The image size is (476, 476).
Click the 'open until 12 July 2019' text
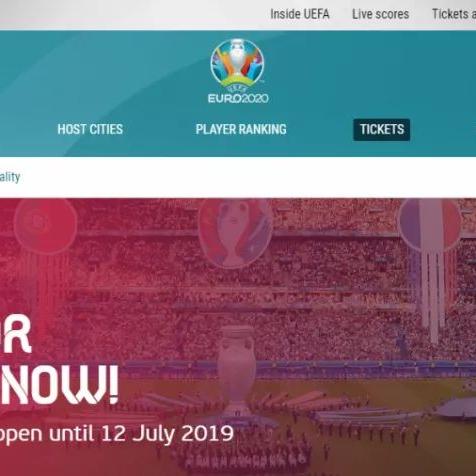[x=117, y=434]
